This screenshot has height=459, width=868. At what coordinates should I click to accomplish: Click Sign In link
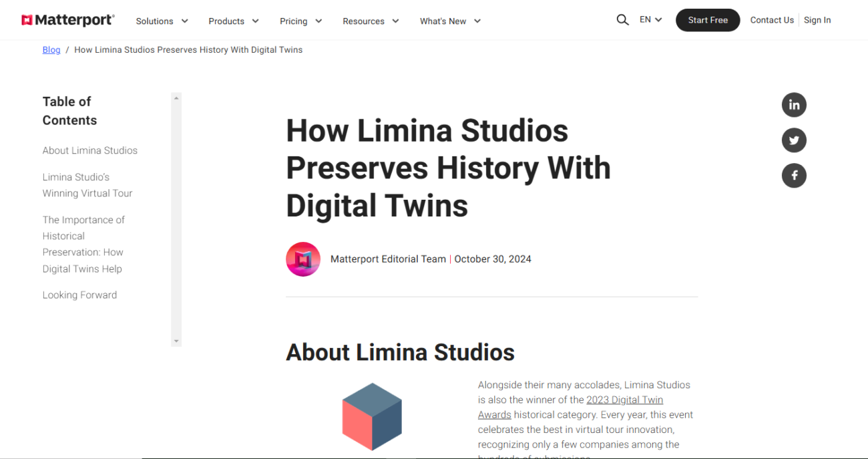point(817,20)
